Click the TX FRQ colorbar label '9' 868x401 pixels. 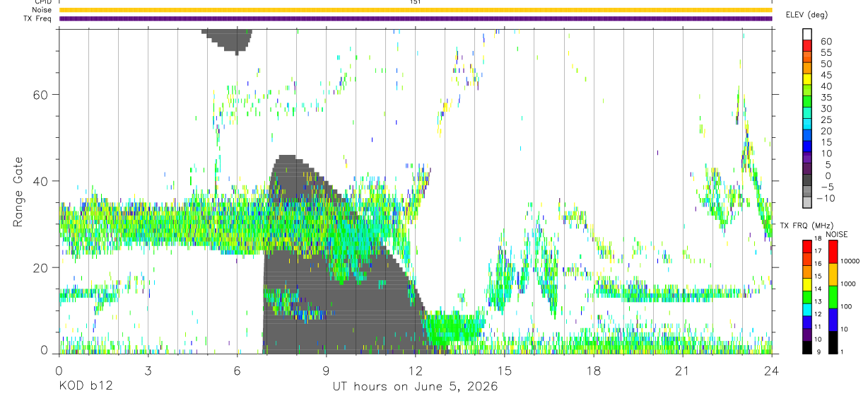[817, 351]
